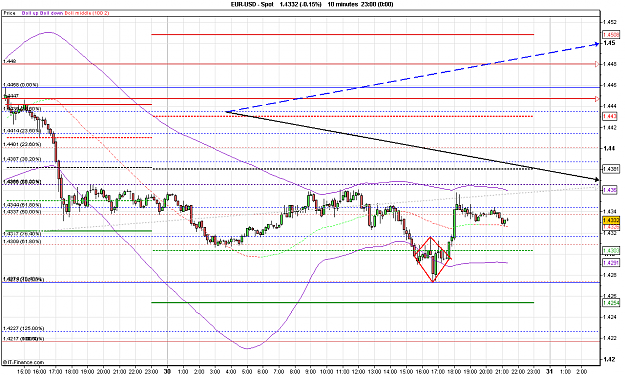Click the 1.4381 boxed price tag

(x=611, y=169)
